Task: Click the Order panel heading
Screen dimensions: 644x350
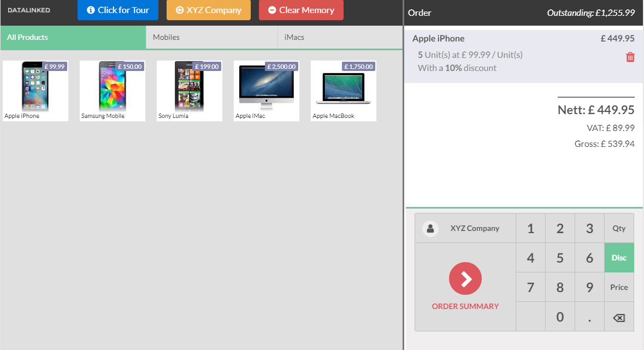Action: (420, 13)
